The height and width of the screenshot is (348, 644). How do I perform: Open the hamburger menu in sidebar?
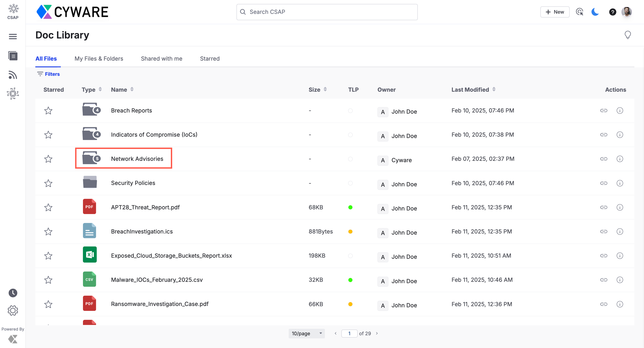pyautogui.click(x=13, y=36)
